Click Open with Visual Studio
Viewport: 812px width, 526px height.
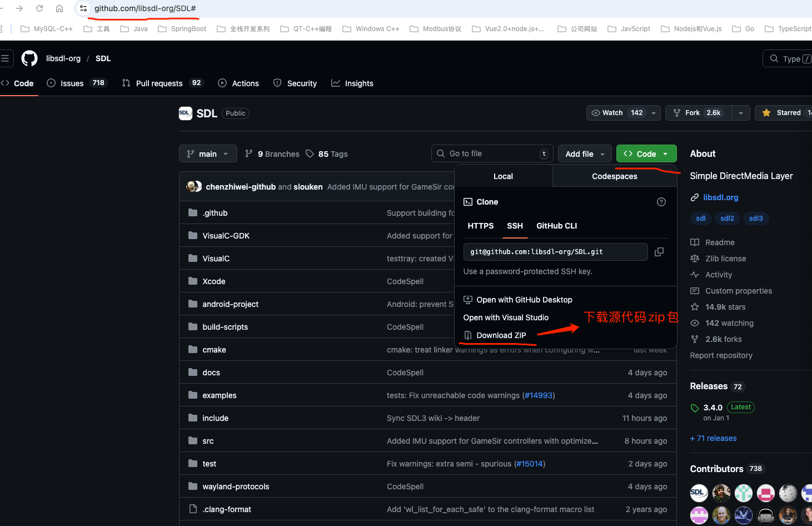[506, 317]
